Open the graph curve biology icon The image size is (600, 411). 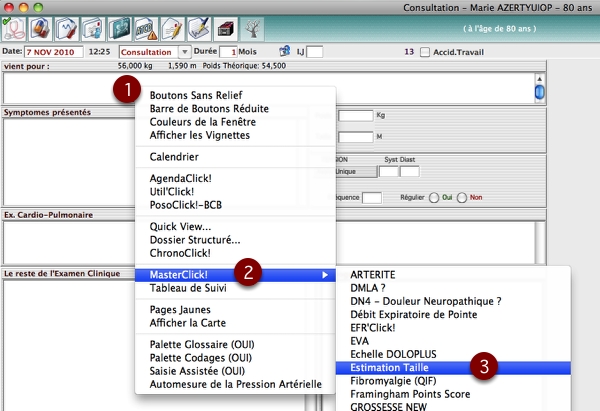(x=67, y=29)
